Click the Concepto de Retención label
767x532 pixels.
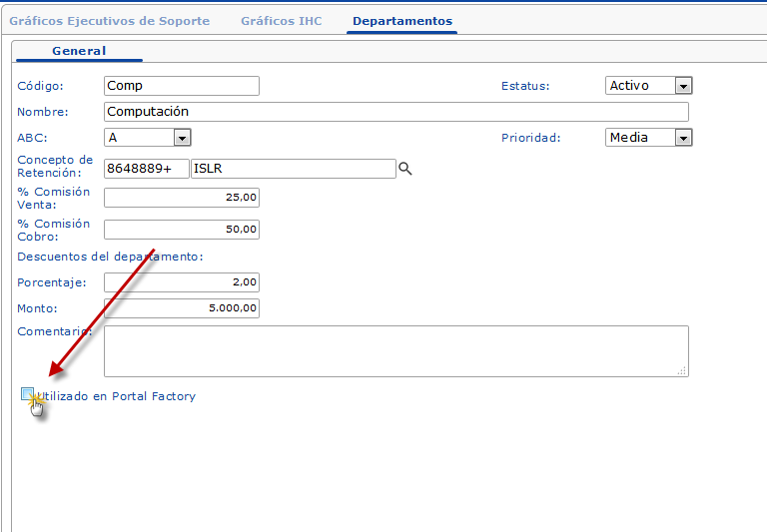coord(55,167)
